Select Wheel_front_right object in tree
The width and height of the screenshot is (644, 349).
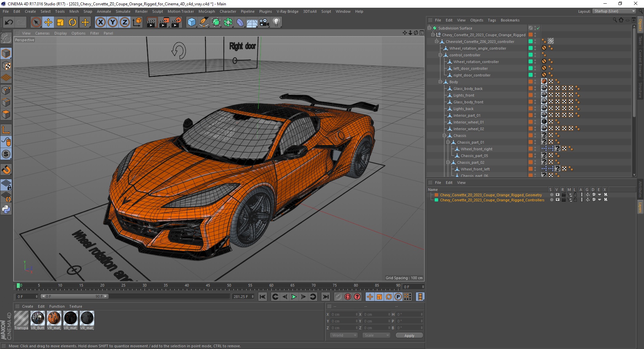(476, 149)
